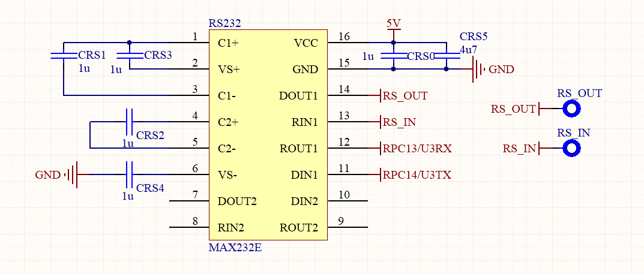Click pin number 11
Image resolution: width=644 pixels, height=274 pixels.
tap(344, 168)
